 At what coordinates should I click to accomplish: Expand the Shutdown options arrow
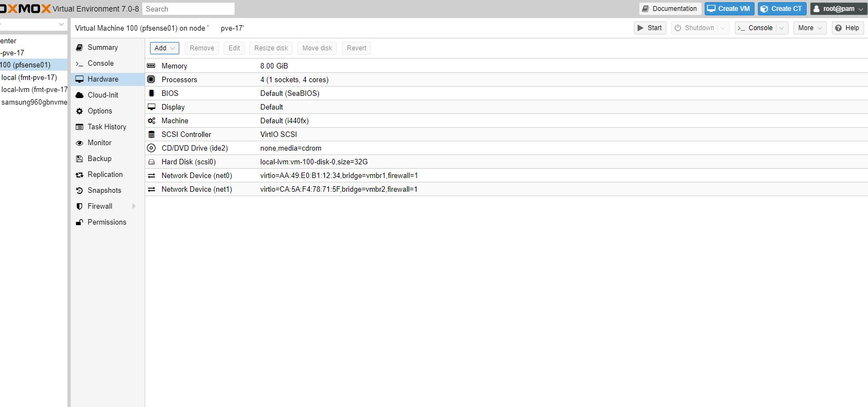(x=723, y=28)
